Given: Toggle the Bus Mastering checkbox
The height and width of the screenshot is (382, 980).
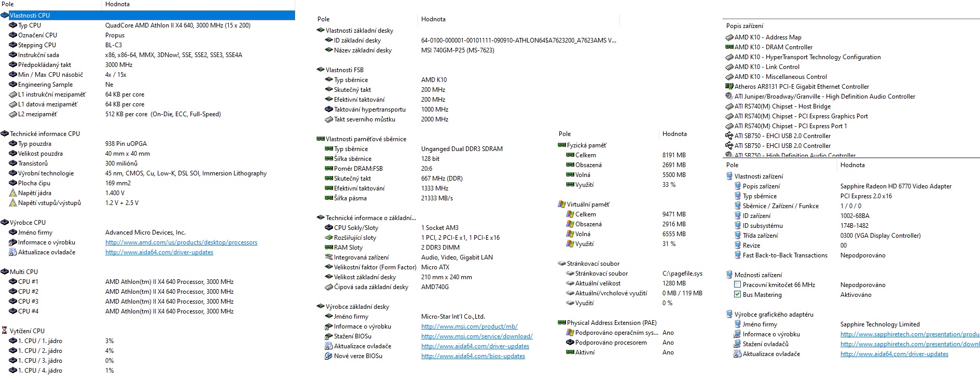Looking at the screenshot, I should click(738, 295).
